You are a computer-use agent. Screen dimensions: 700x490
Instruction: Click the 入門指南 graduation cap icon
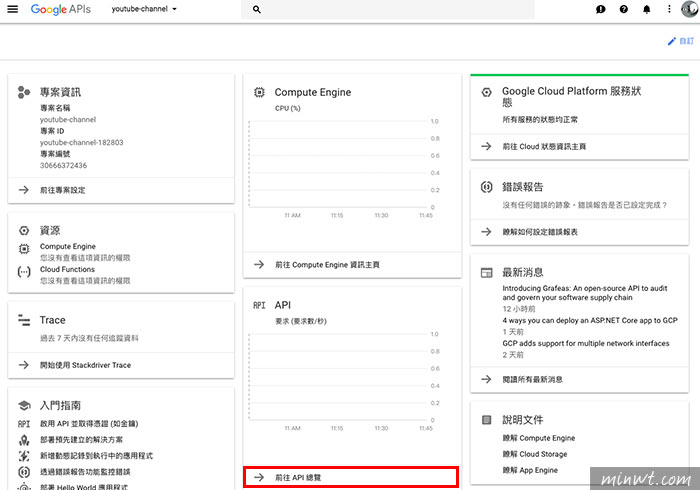[24, 405]
